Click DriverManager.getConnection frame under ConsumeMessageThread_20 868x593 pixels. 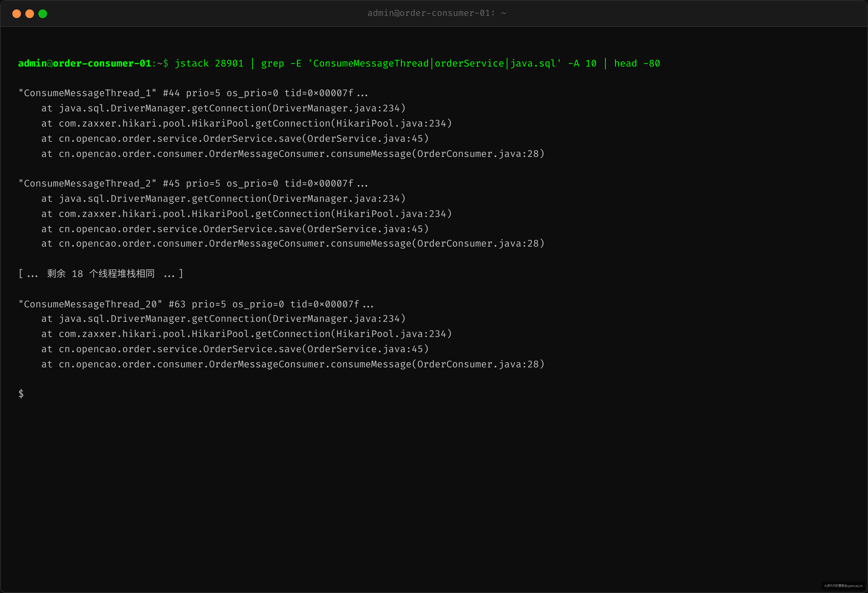click(223, 319)
